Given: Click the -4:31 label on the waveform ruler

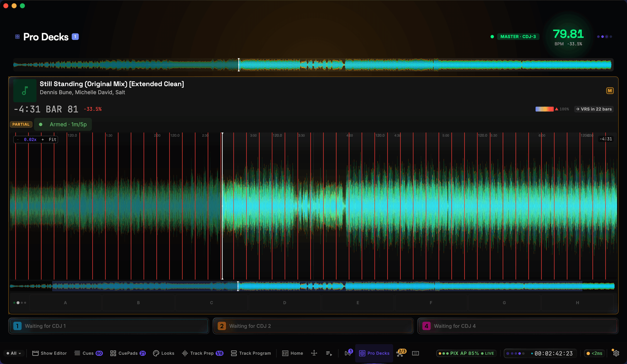Looking at the screenshot, I should click(x=606, y=139).
